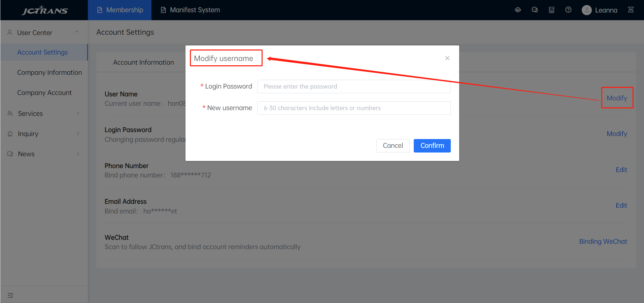644x303 pixels.
Task: Click the cloud server icon in header
Action: 518,10
